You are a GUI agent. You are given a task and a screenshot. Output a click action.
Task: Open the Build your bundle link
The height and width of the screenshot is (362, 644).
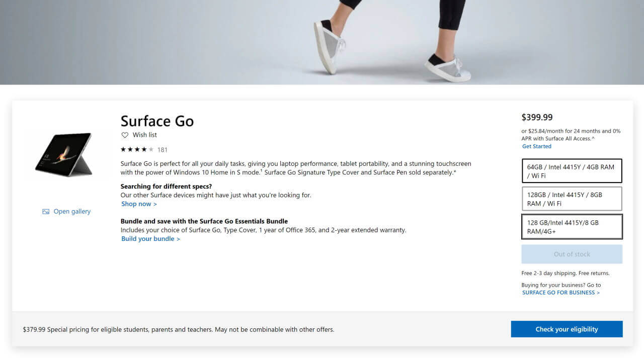(x=150, y=239)
